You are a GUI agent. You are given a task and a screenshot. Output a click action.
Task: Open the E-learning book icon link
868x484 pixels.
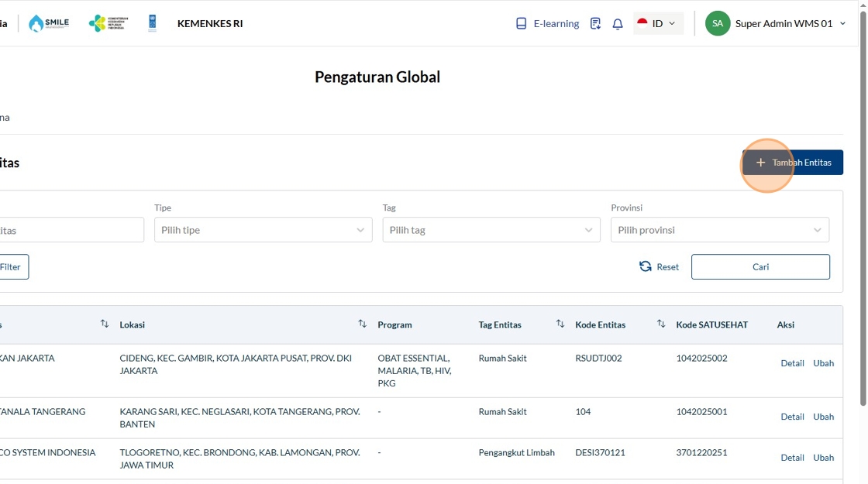coord(522,23)
